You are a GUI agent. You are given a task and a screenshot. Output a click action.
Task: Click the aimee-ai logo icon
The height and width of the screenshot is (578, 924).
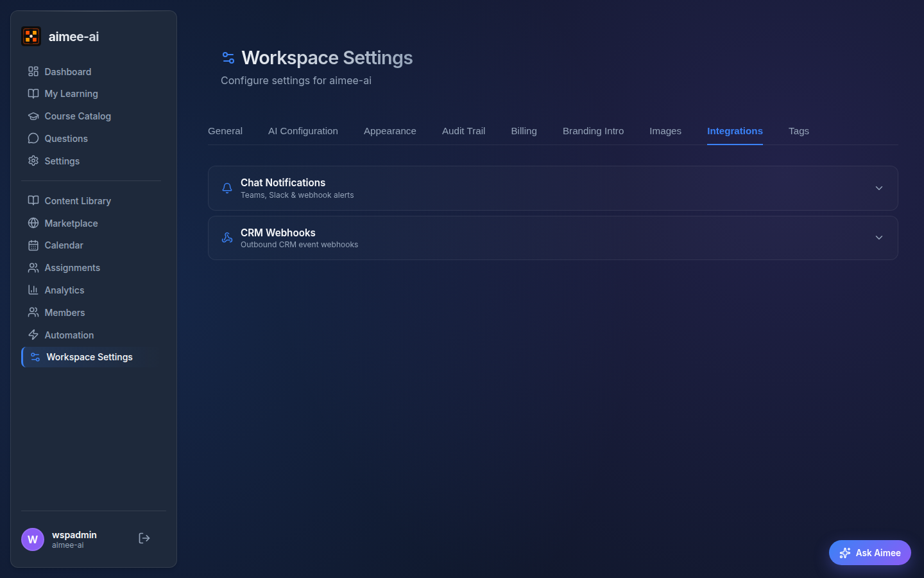coord(31,37)
